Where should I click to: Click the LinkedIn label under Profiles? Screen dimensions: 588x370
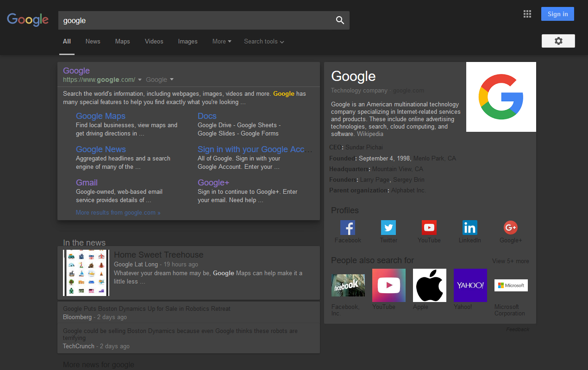click(470, 240)
